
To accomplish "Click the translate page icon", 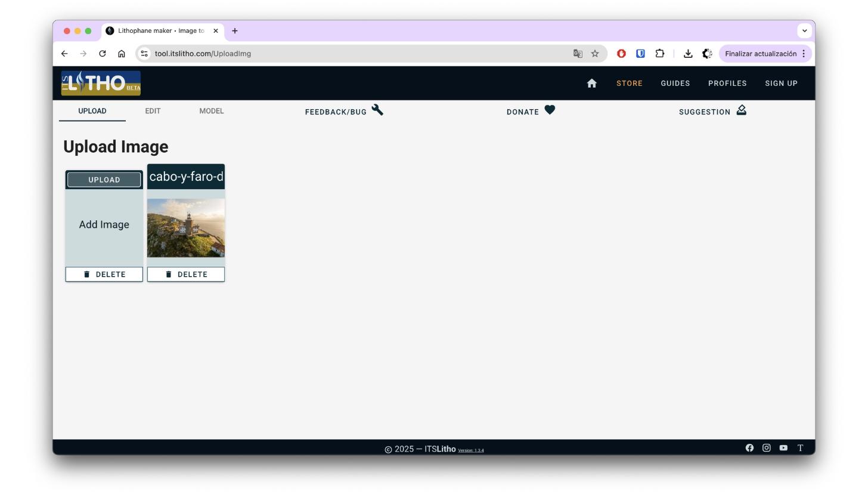I will pyautogui.click(x=578, y=54).
